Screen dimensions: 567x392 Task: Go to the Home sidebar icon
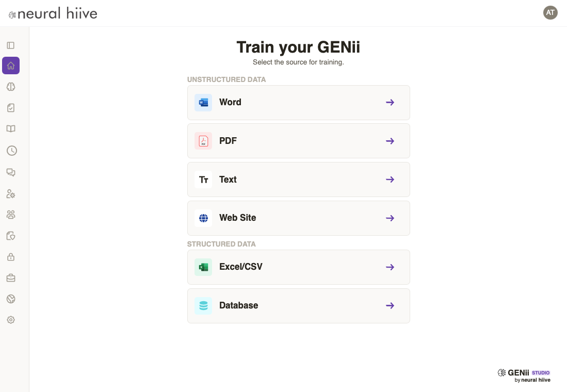[x=11, y=66]
